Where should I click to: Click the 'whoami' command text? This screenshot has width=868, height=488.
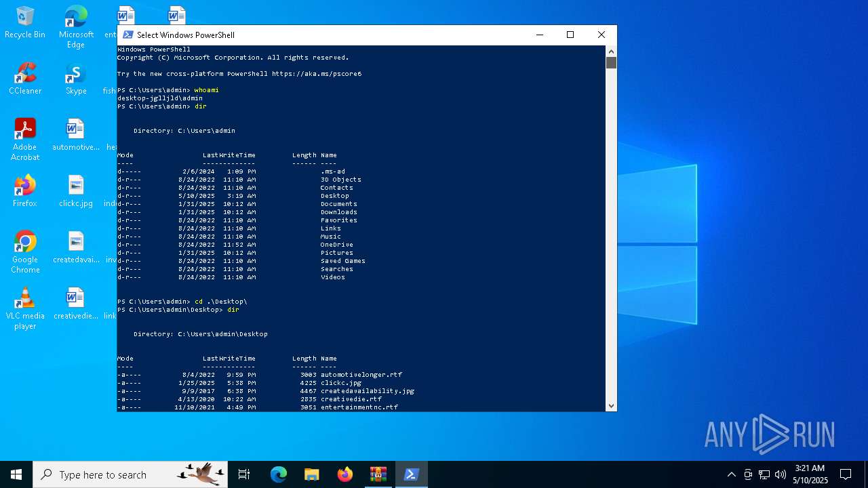click(206, 90)
